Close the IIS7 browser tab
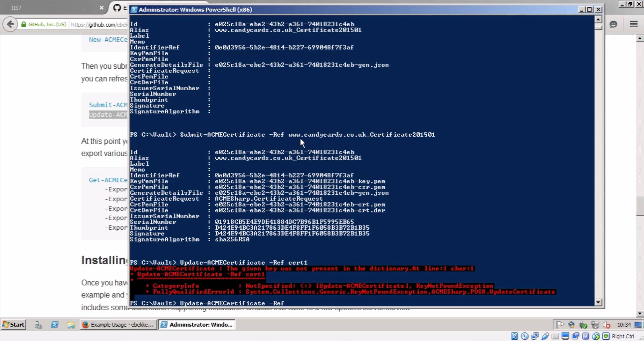The width and height of the screenshot is (644, 341). click(102, 8)
